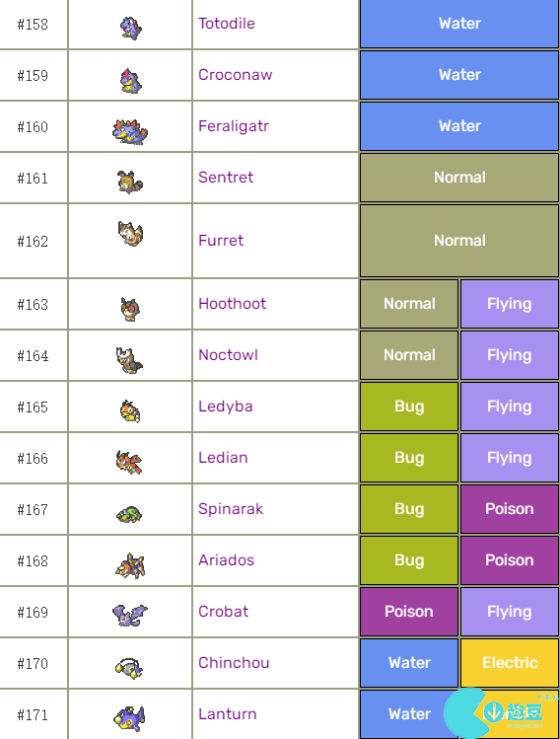Click the Ariados sprite icon

click(130, 565)
